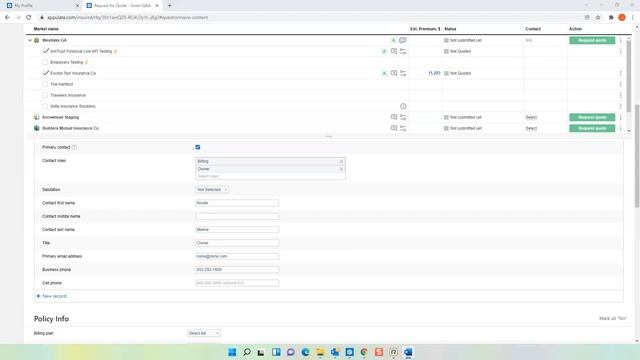Reload the browser page
The width and height of the screenshot is (640, 360).
29,18
